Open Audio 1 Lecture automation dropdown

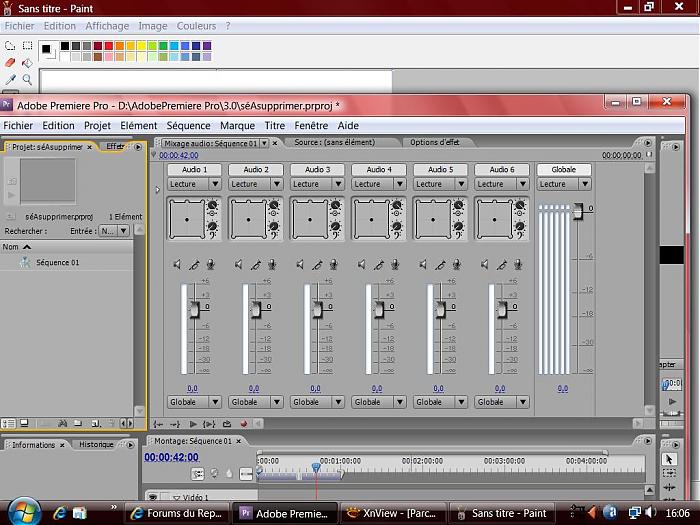pyautogui.click(x=194, y=184)
